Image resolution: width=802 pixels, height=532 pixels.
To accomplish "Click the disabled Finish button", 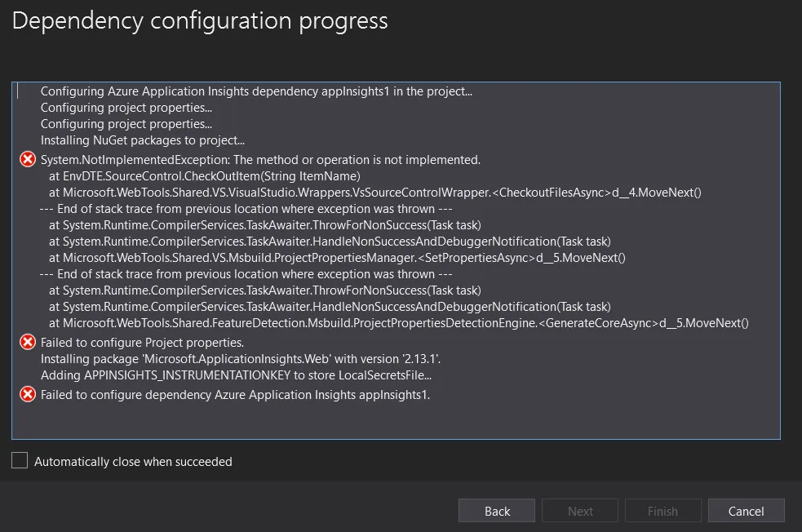I will point(662,511).
